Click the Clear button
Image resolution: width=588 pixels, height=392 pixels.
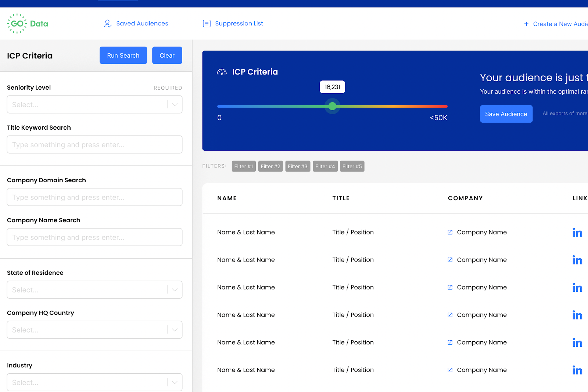click(x=167, y=55)
